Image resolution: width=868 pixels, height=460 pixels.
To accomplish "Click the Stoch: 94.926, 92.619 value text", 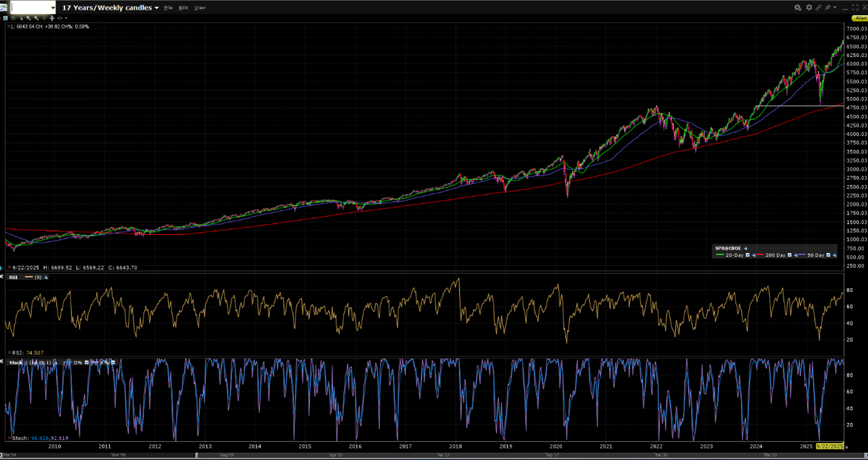I will (x=41, y=438).
